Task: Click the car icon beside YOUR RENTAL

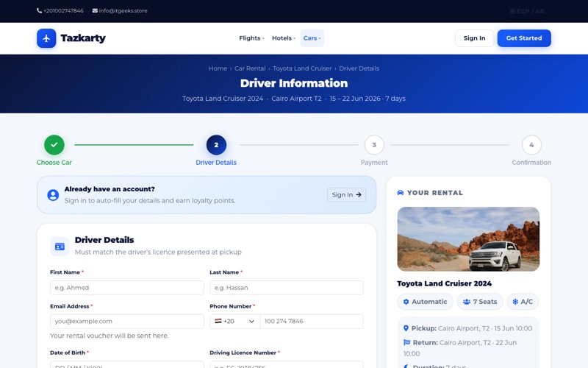Action: coord(401,193)
